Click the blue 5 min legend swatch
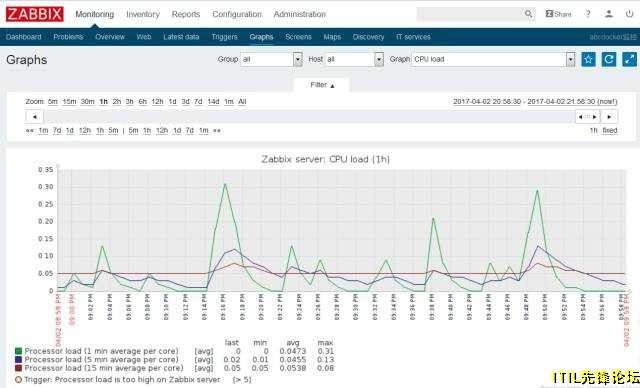The width and height of the screenshot is (640, 388). click(x=18, y=360)
